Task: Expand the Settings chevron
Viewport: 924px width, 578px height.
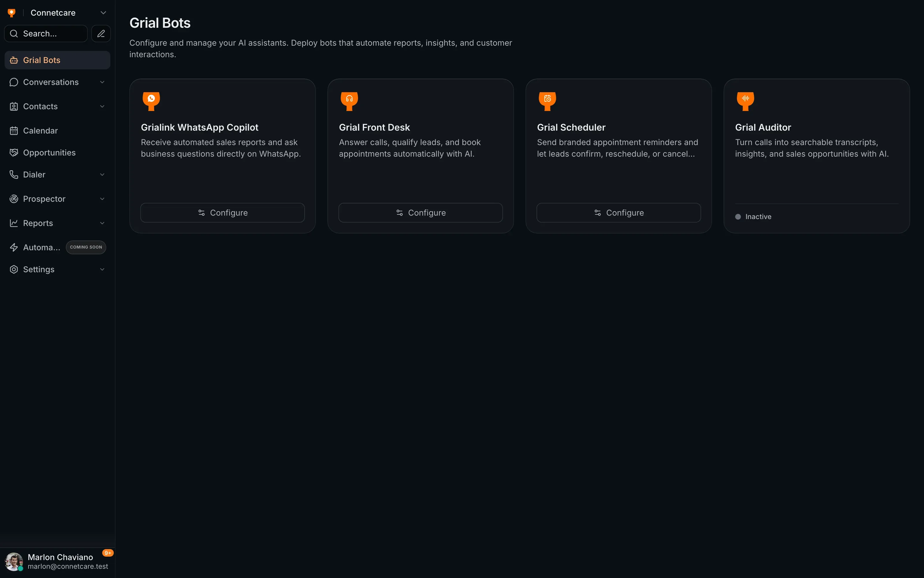Action: (x=102, y=270)
